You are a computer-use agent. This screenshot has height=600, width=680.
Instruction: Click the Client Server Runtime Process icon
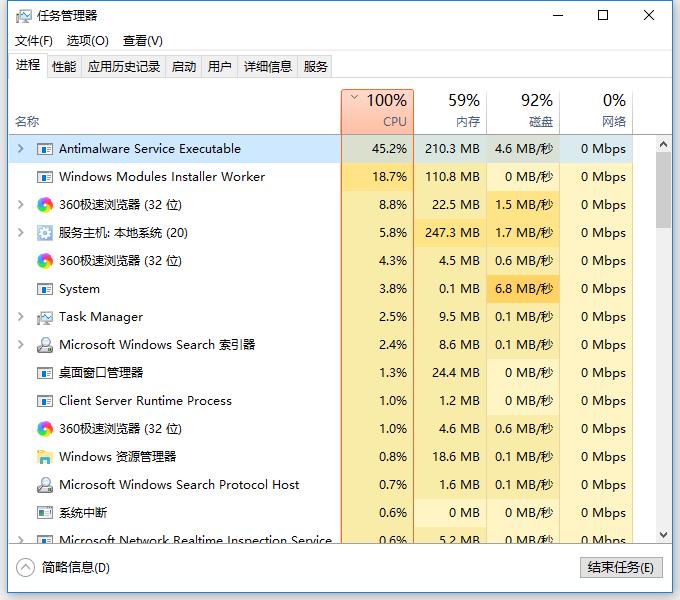(x=45, y=401)
